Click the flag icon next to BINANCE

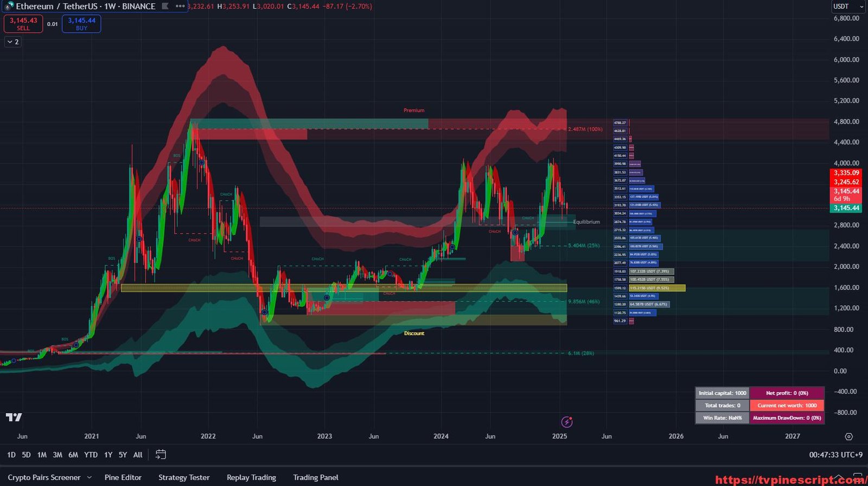coord(165,7)
